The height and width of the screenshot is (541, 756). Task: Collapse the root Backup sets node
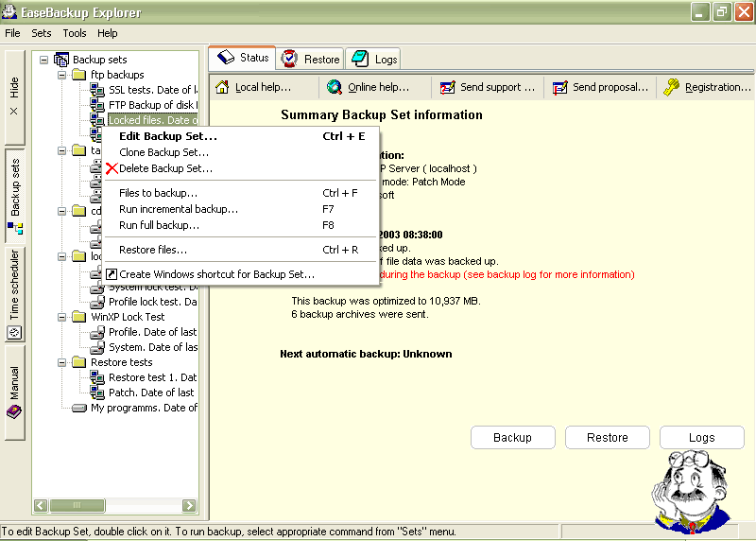point(44,60)
